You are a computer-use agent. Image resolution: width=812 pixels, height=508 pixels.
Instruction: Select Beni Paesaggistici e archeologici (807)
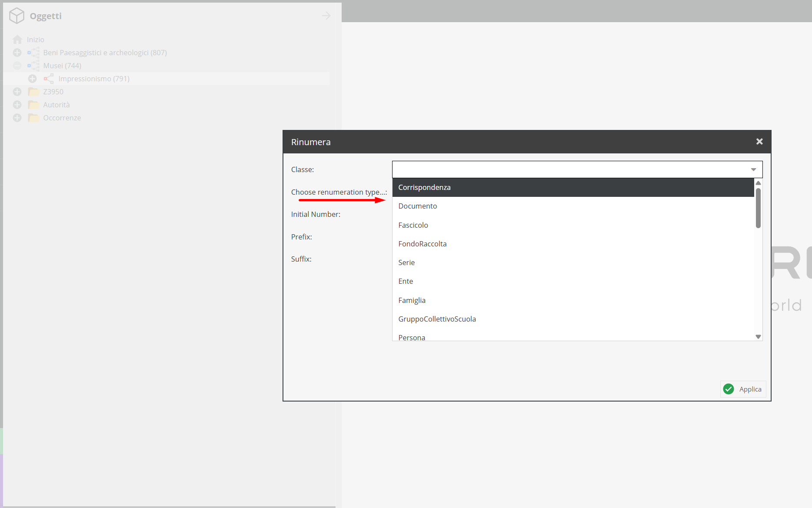tap(105, 53)
